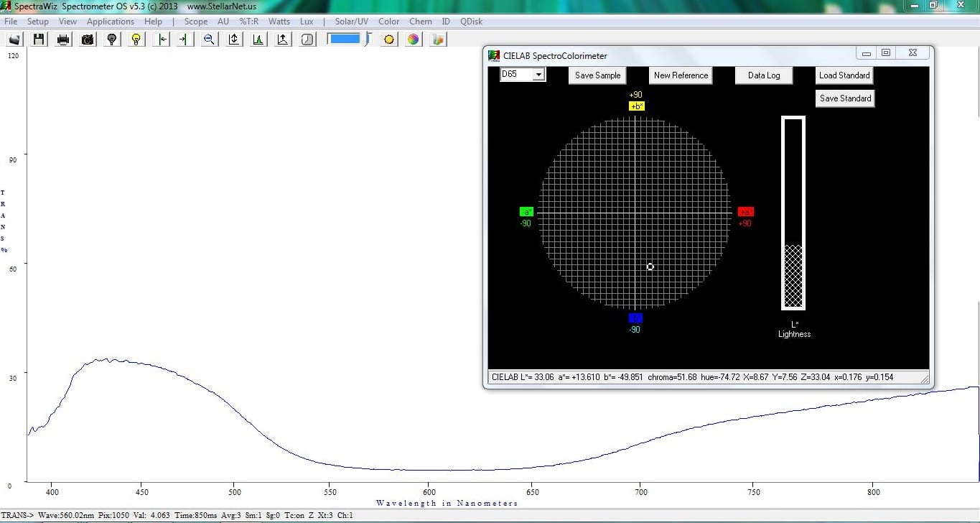Viewport: 980px width, 523px height.
Task: Print the graph using the printer icon
Action: pyautogui.click(x=63, y=40)
